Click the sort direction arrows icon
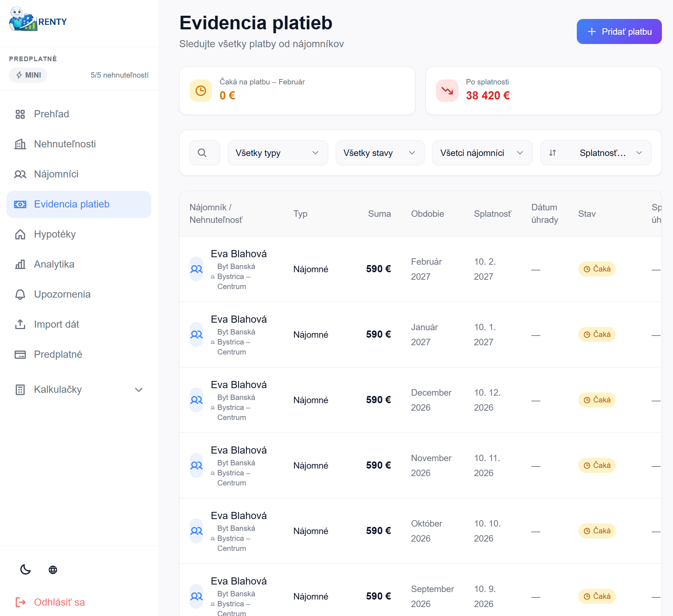The height and width of the screenshot is (616, 673). pyautogui.click(x=552, y=153)
